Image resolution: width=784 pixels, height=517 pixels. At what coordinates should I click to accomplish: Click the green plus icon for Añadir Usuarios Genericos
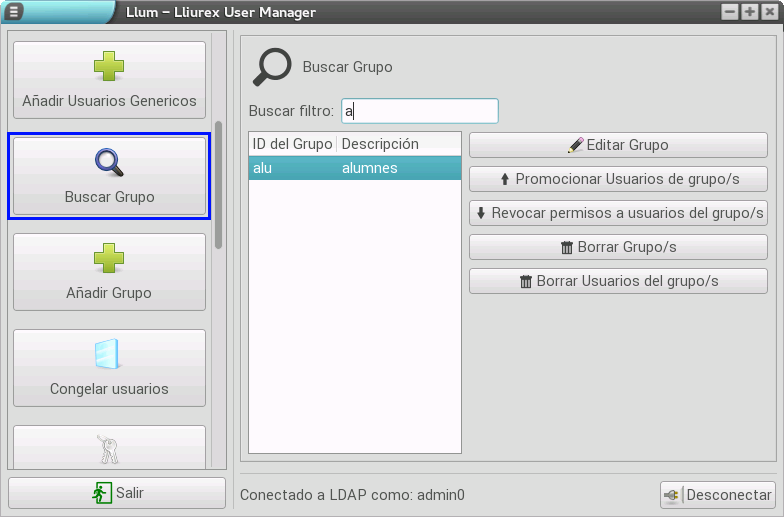[109, 66]
